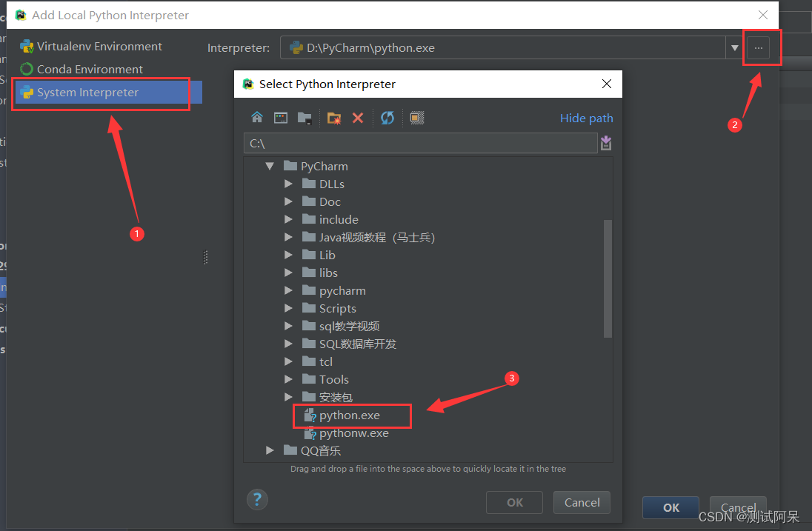Expand the 安装包 folder arrow

point(288,397)
